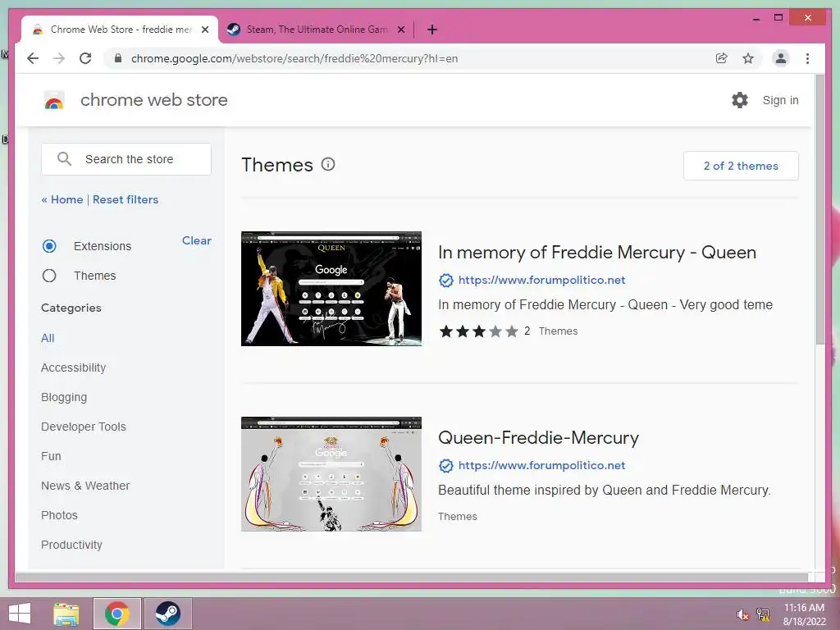
Task: Click the Chrome Web Store rainbow logo
Action: point(53,100)
